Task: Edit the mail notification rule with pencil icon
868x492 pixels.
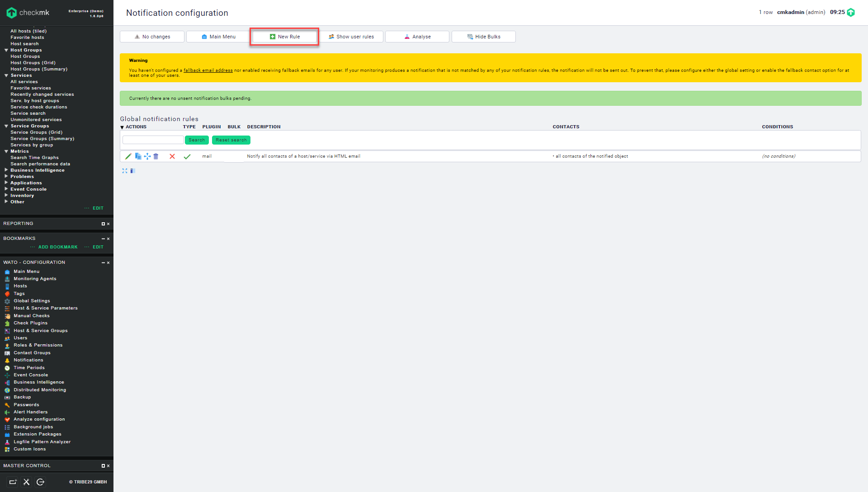Action: click(128, 156)
